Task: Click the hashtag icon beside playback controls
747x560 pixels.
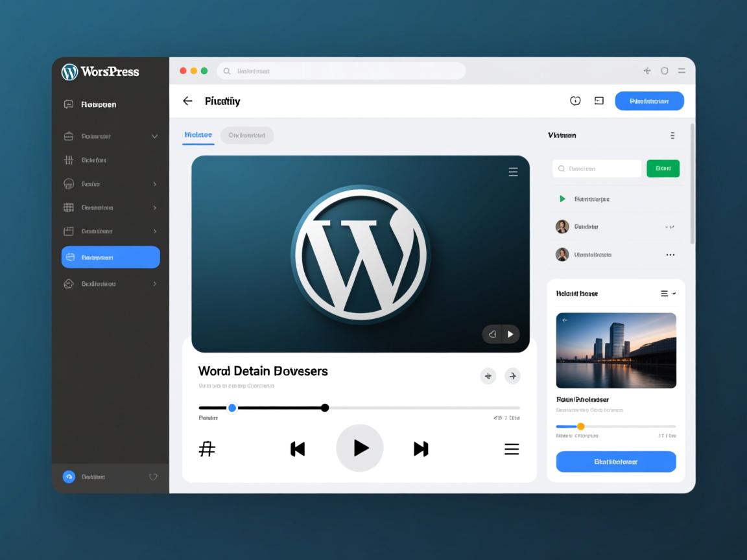Action: click(x=207, y=449)
